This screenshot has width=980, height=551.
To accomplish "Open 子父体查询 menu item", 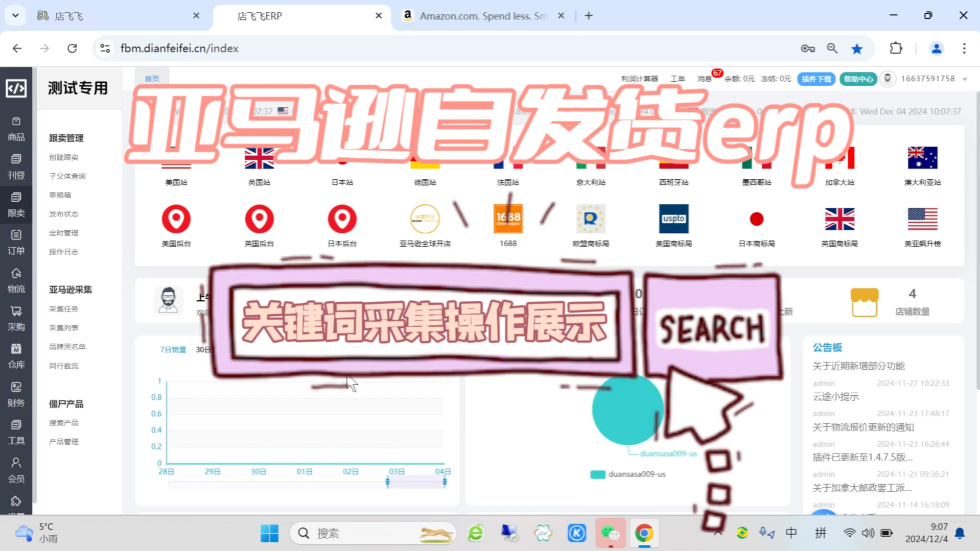I will click(67, 176).
